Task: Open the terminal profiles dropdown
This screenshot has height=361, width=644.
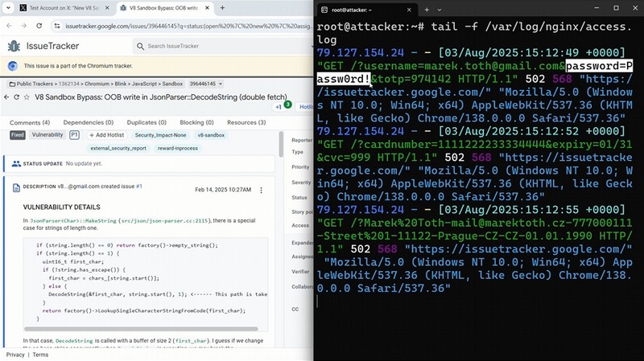Action: point(440,10)
